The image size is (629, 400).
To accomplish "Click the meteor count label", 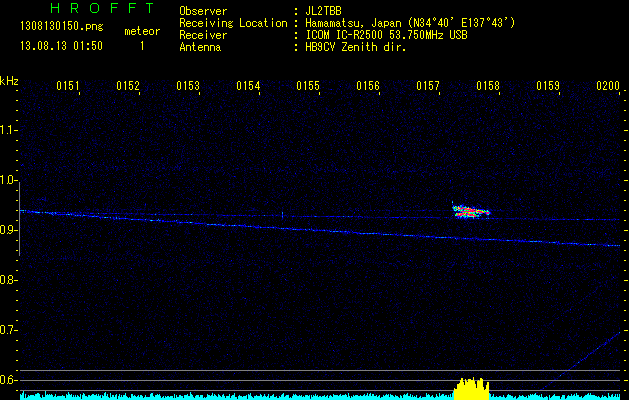I will tap(141, 31).
